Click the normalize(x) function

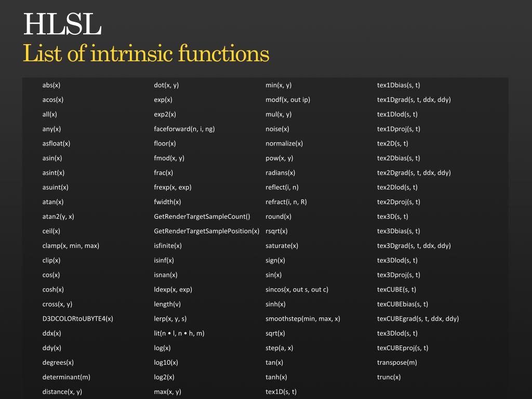284,143
